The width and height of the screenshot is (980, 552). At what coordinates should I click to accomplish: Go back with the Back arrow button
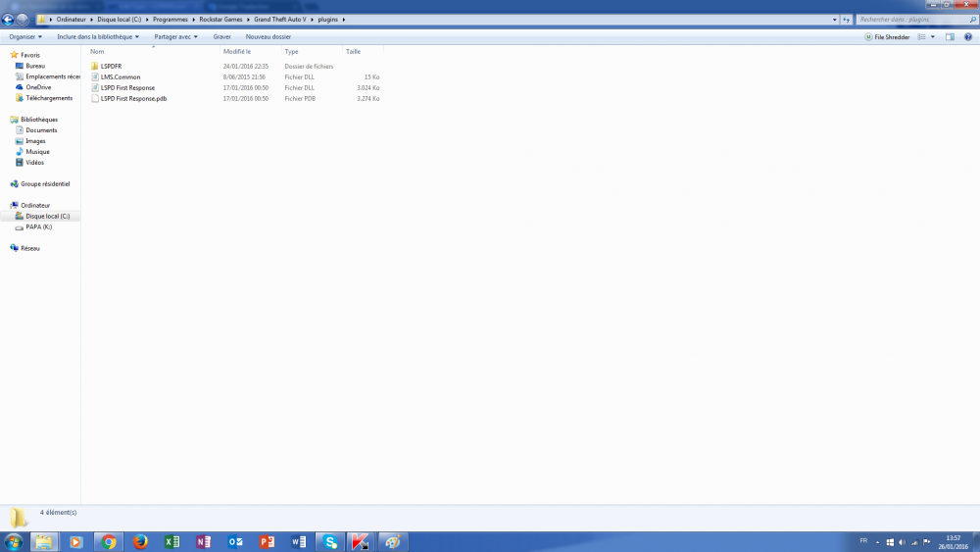tap(8, 20)
